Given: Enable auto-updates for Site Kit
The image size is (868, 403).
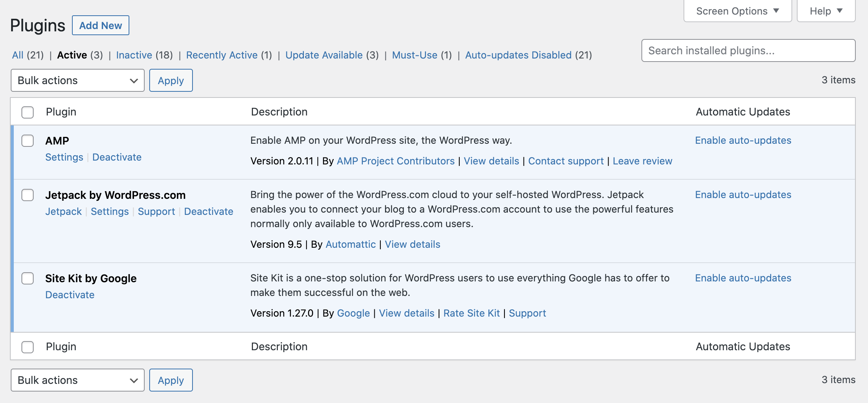Looking at the screenshot, I should pyautogui.click(x=743, y=278).
